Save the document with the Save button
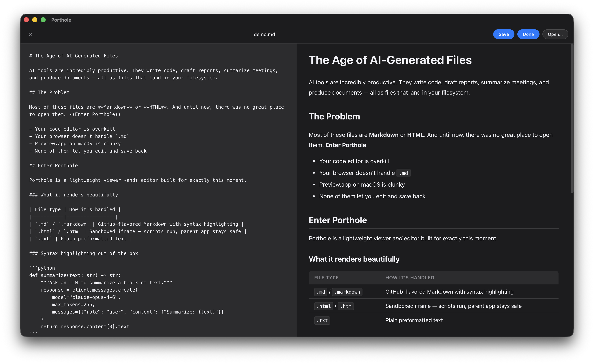This screenshot has width=594, height=364. (x=503, y=34)
